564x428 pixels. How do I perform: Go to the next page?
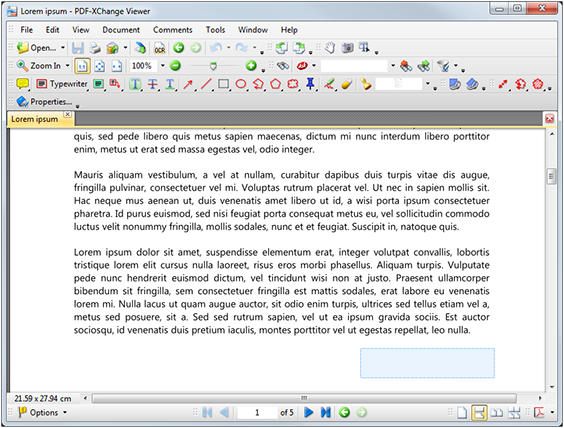click(x=309, y=413)
